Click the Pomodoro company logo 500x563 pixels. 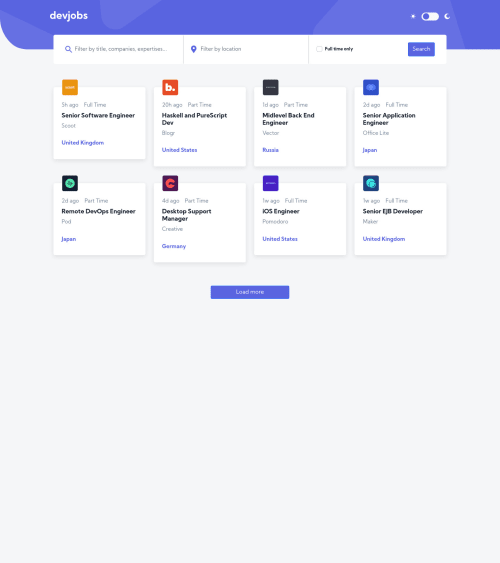click(x=271, y=183)
